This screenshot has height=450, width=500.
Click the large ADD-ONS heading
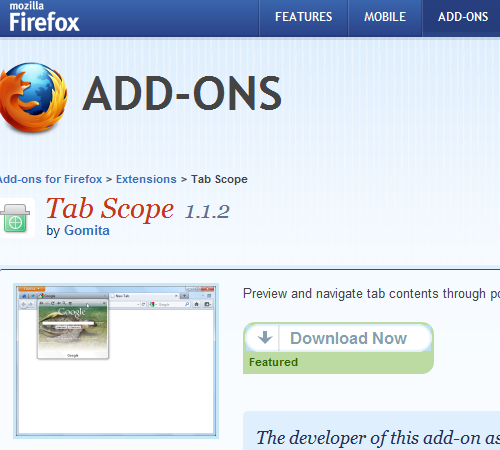(x=182, y=93)
